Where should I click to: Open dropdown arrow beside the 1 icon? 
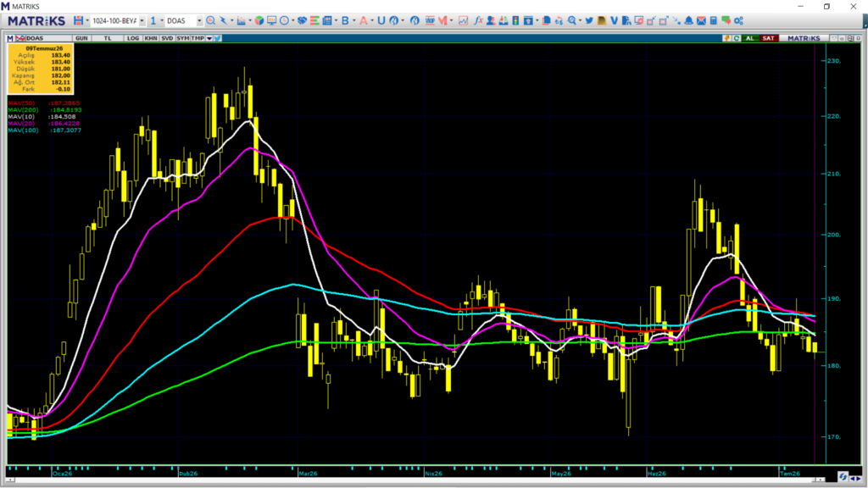click(162, 20)
